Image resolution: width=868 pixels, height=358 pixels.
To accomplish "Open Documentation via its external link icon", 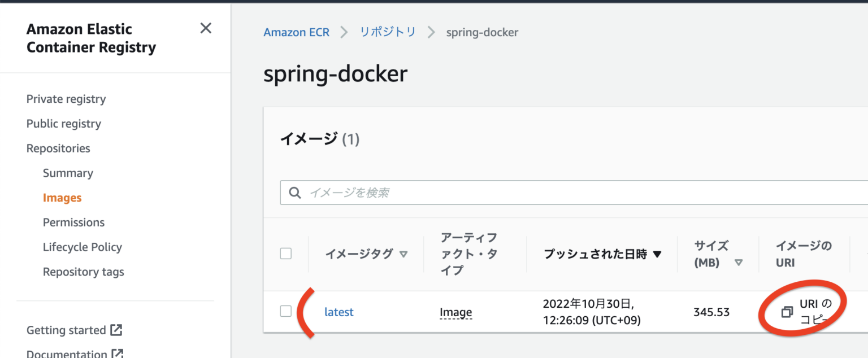I will tap(117, 353).
